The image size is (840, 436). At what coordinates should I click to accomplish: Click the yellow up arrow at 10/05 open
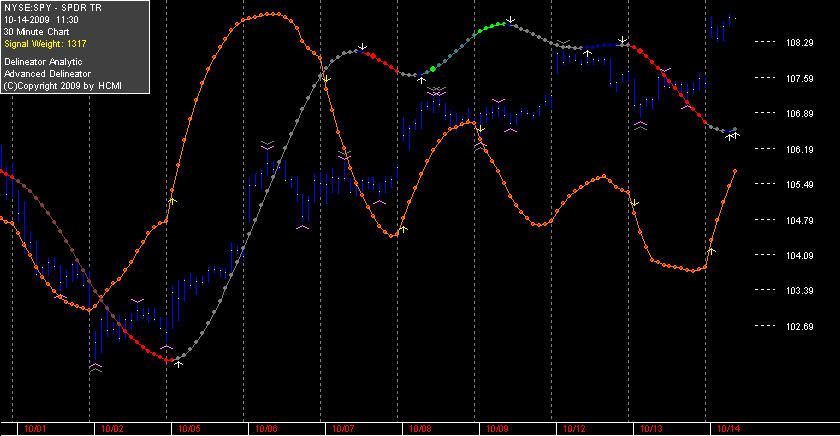pos(172,201)
